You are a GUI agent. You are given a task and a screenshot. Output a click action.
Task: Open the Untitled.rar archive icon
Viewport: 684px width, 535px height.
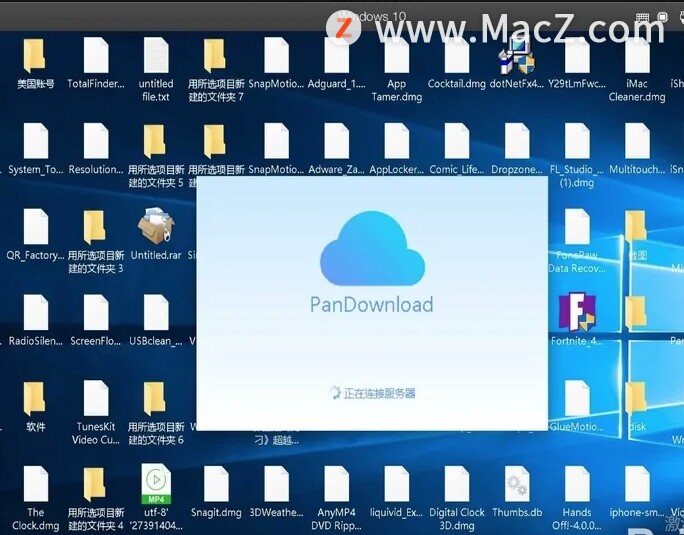[156, 226]
